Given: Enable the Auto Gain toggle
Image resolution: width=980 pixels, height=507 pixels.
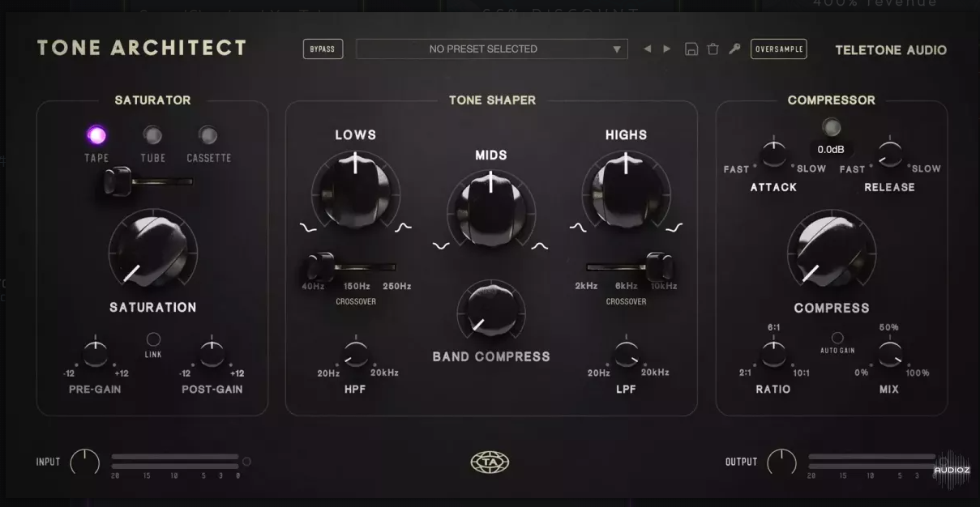Looking at the screenshot, I should pyautogui.click(x=837, y=338).
